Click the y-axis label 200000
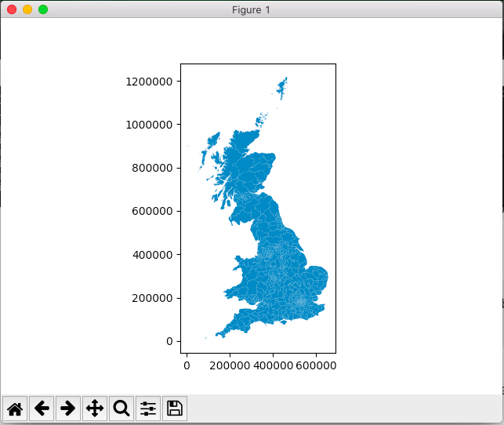The image size is (504, 425). point(152,298)
